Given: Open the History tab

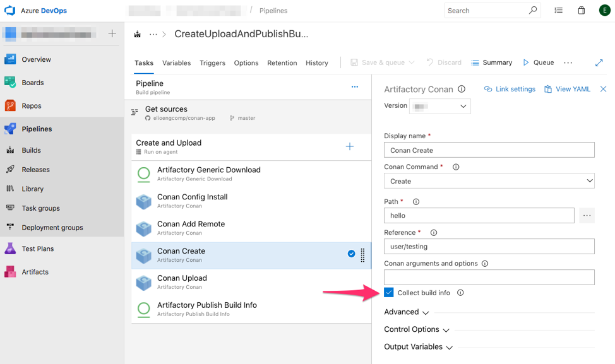Looking at the screenshot, I should (x=316, y=62).
